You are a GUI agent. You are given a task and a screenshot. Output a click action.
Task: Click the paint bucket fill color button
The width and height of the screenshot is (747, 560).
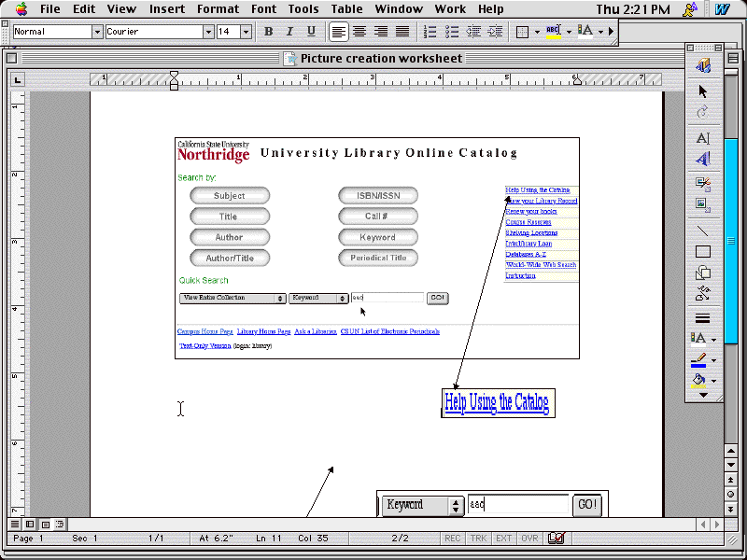tap(698, 381)
